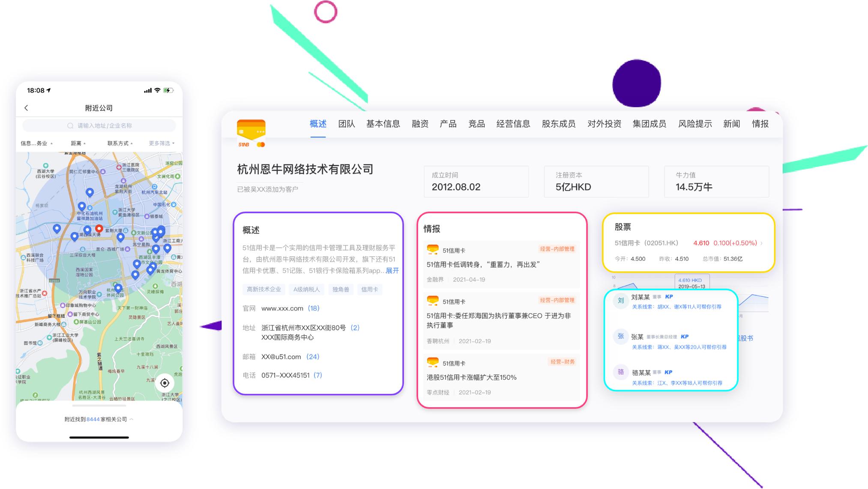This screenshot has height=489, width=868.
Task: Click the website count (18) link
Action: 314,308
